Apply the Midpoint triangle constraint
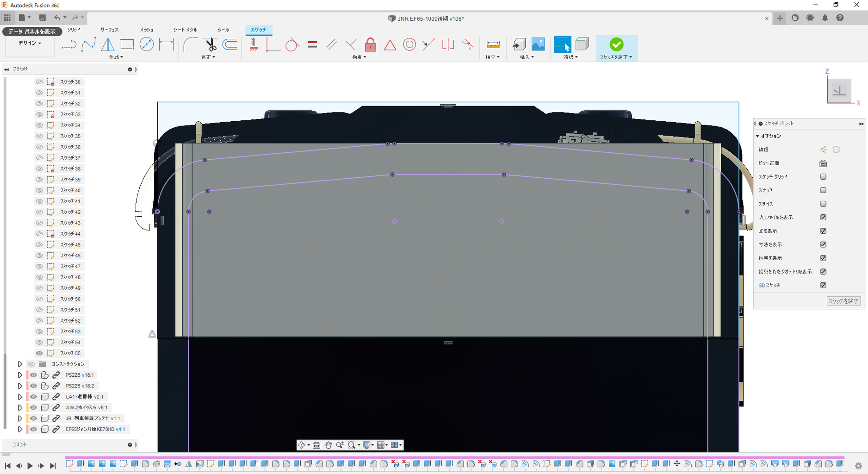Viewport: 868px width, 474px height. pos(390,45)
